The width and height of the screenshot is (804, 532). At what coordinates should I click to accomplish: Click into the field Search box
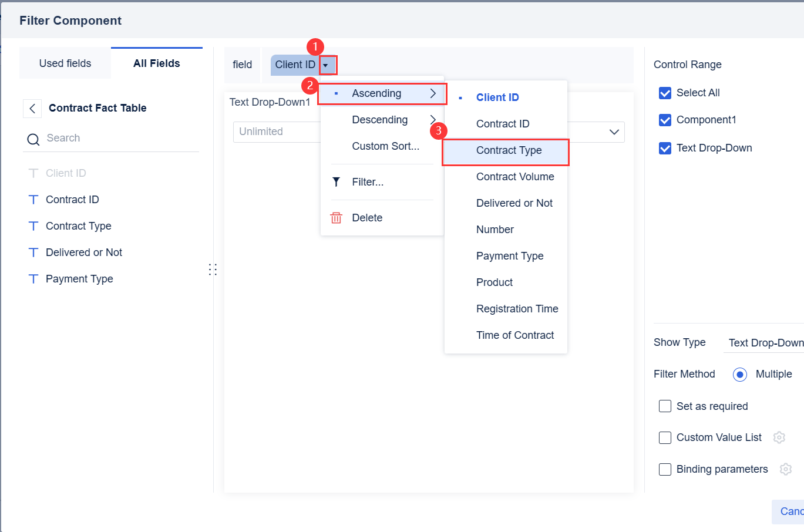[117, 139]
